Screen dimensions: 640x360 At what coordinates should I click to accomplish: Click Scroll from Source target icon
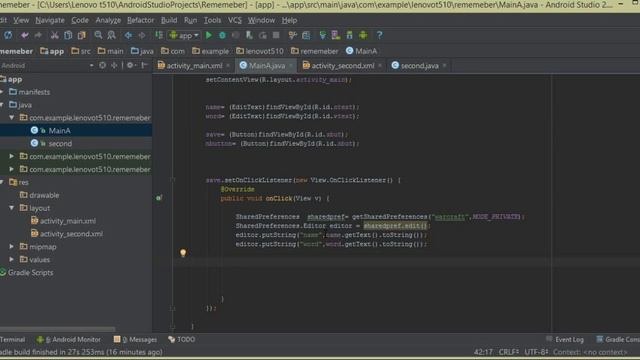[102, 65]
